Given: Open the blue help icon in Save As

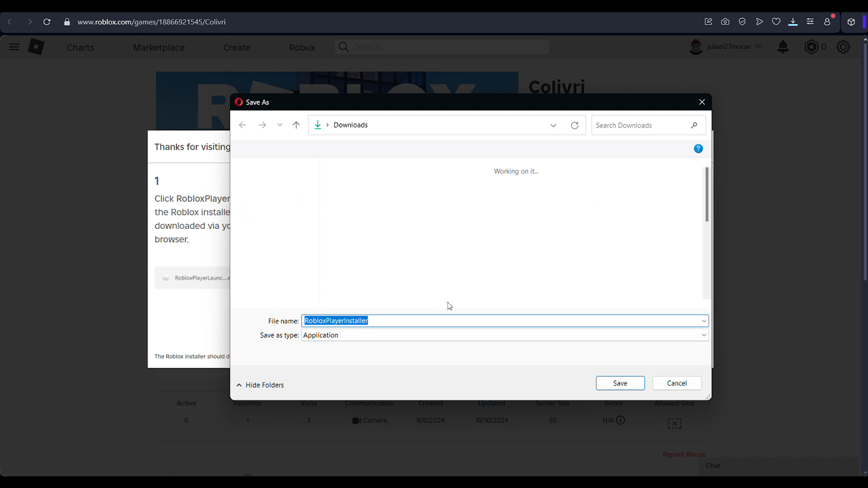Looking at the screenshot, I should (698, 149).
